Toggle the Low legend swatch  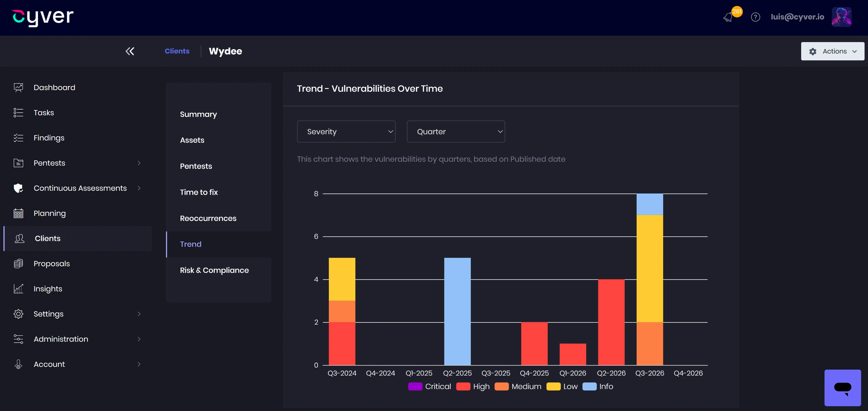(553, 386)
